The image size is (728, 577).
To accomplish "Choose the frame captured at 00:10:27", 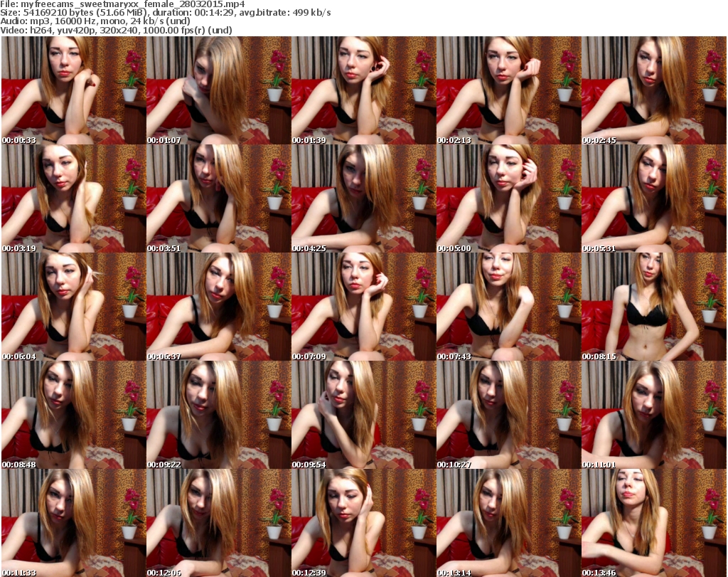I will [509, 414].
